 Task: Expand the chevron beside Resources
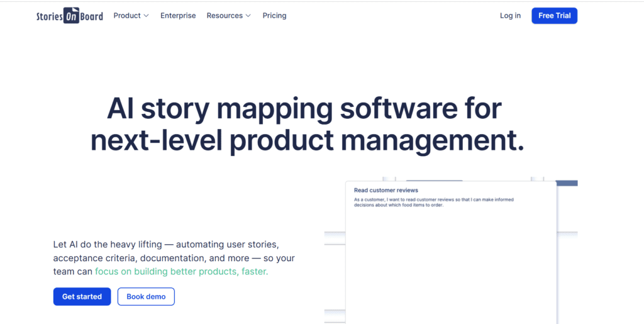click(x=248, y=16)
